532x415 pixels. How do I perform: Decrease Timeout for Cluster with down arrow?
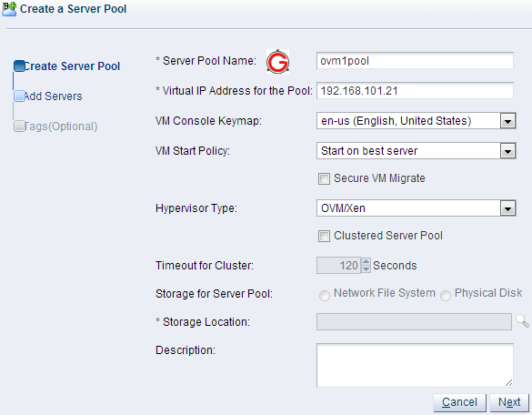tap(366, 269)
